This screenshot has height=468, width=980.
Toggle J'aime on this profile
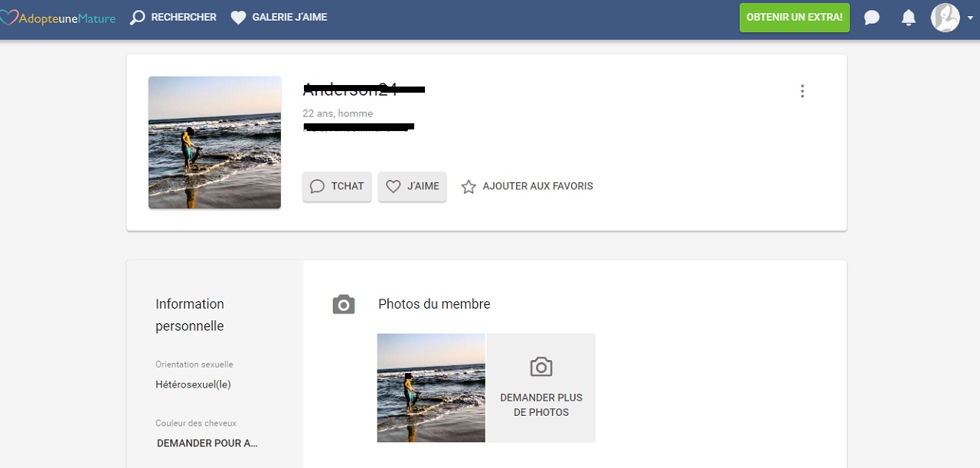[x=412, y=186]
